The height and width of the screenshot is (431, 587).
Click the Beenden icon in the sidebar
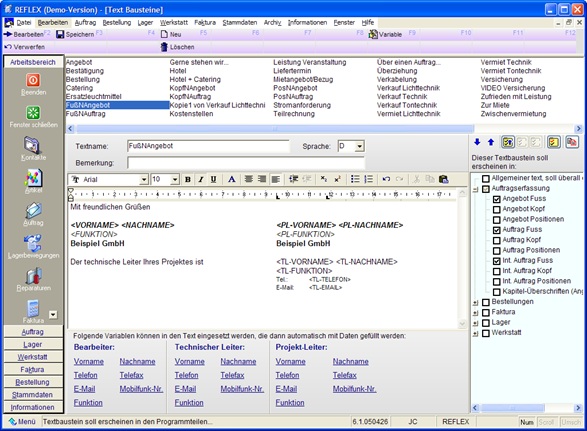click(x=33, y=80)
